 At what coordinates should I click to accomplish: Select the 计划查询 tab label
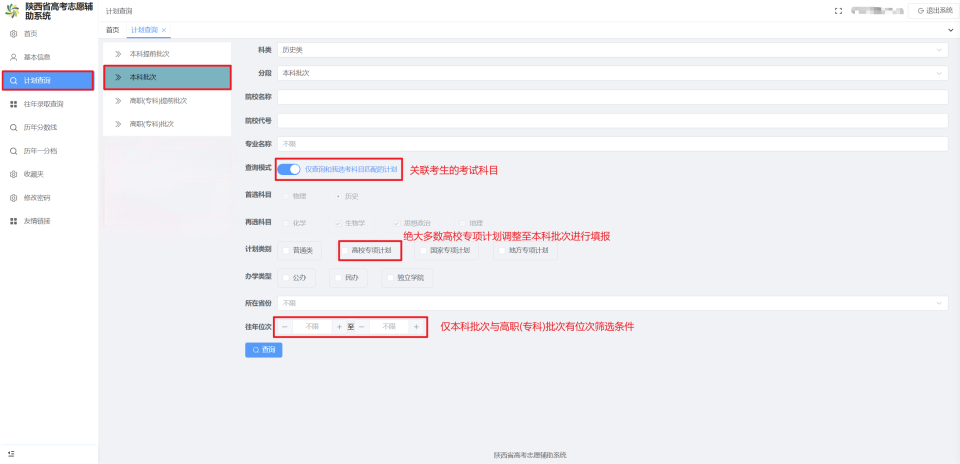[x=144, y=29]
